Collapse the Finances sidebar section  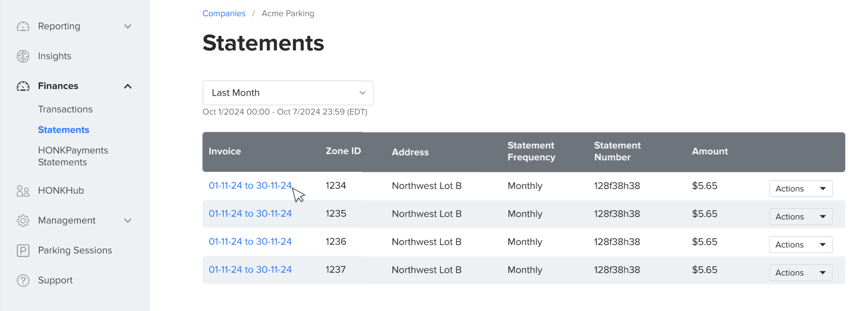[128, 86]
